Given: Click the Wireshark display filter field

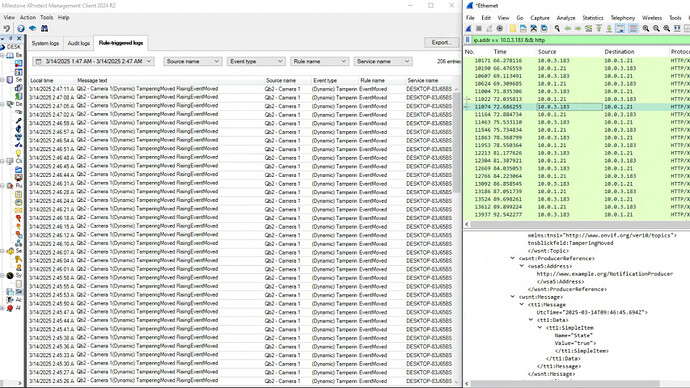Looking at the screenshot, I should tap(581, 40).
